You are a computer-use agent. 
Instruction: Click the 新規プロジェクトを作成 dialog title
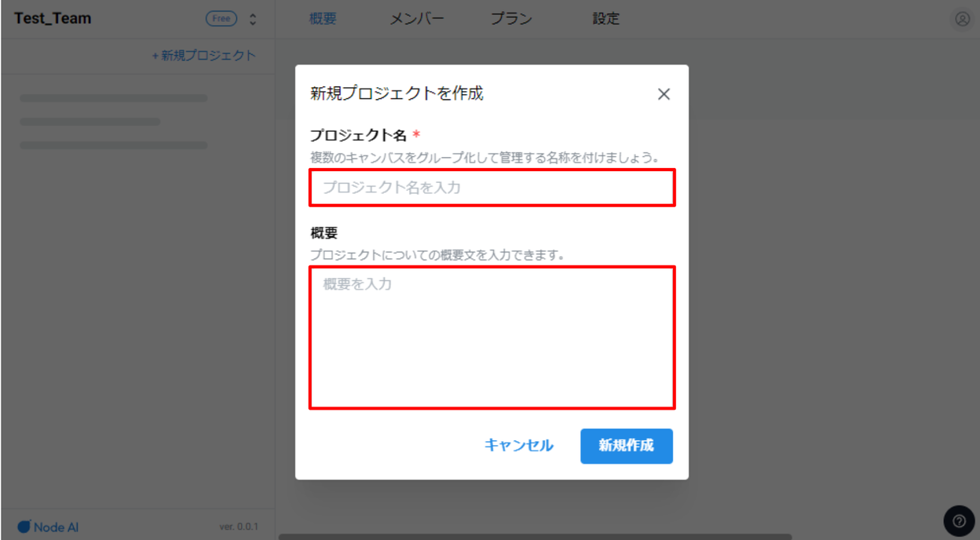coord(397,94)
